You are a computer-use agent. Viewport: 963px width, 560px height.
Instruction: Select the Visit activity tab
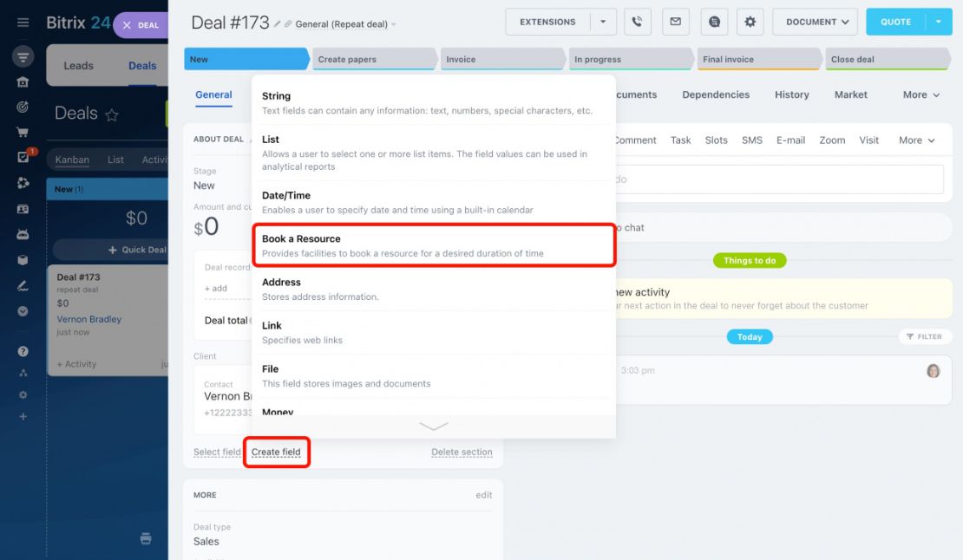(868, 140)
